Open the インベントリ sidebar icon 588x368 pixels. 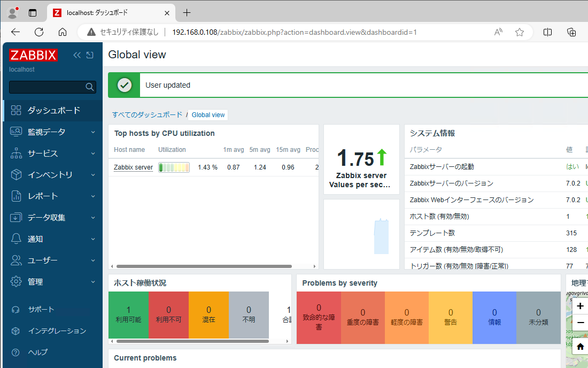(15, 174)
